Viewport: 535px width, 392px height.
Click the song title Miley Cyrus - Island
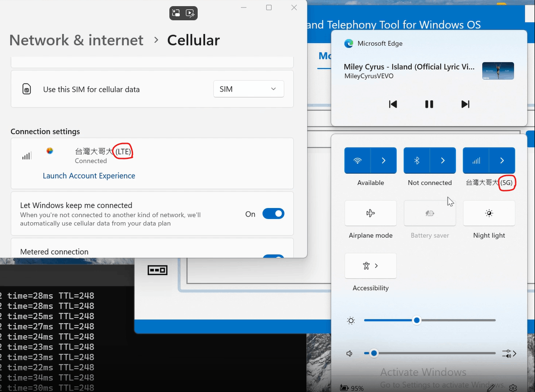click(409, 67)
